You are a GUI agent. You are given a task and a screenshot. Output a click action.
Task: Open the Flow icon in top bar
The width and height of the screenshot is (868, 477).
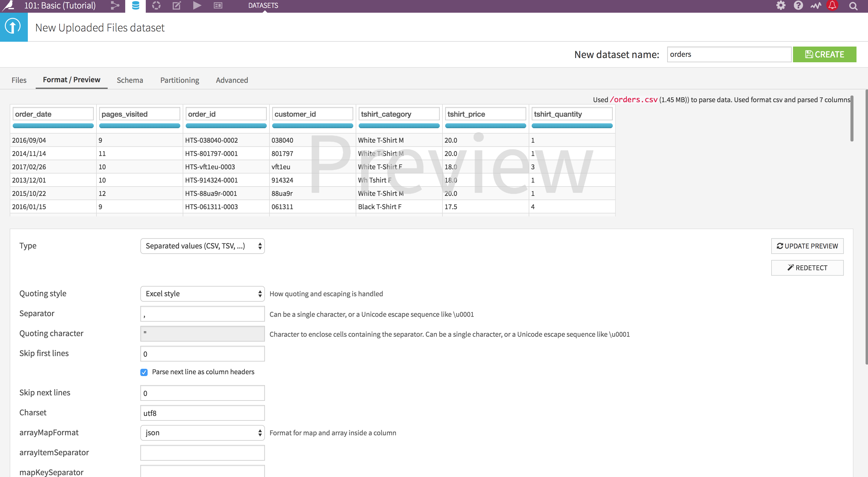coord(115,5)
